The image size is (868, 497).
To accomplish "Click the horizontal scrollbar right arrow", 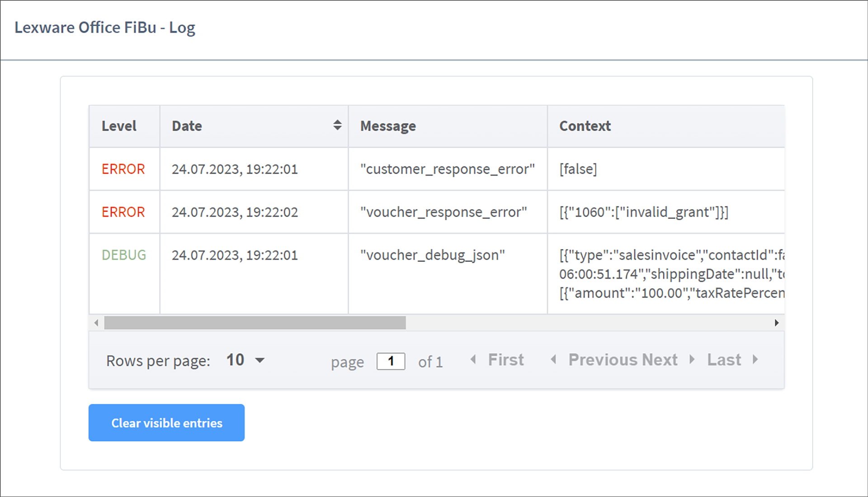I will click(x=777, y=323).
